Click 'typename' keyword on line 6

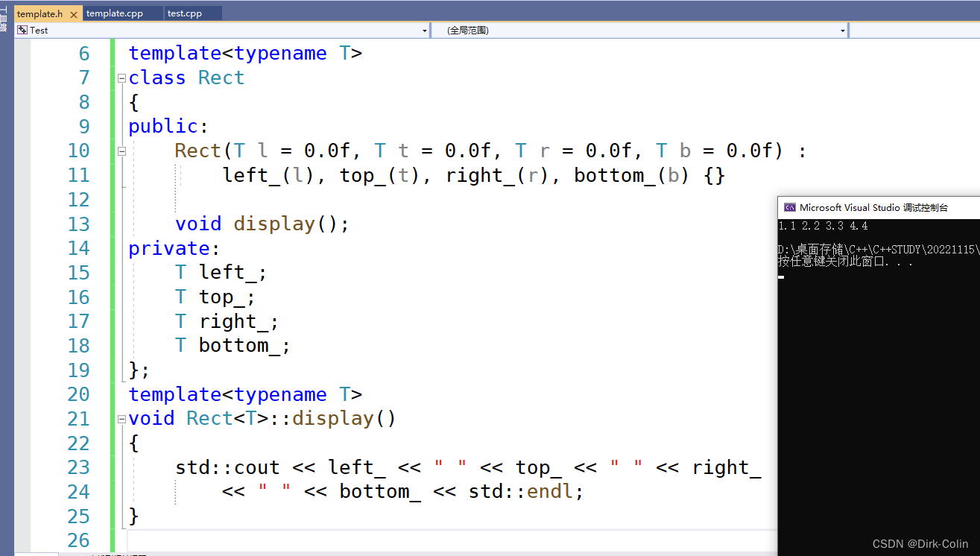coord(280,54)
